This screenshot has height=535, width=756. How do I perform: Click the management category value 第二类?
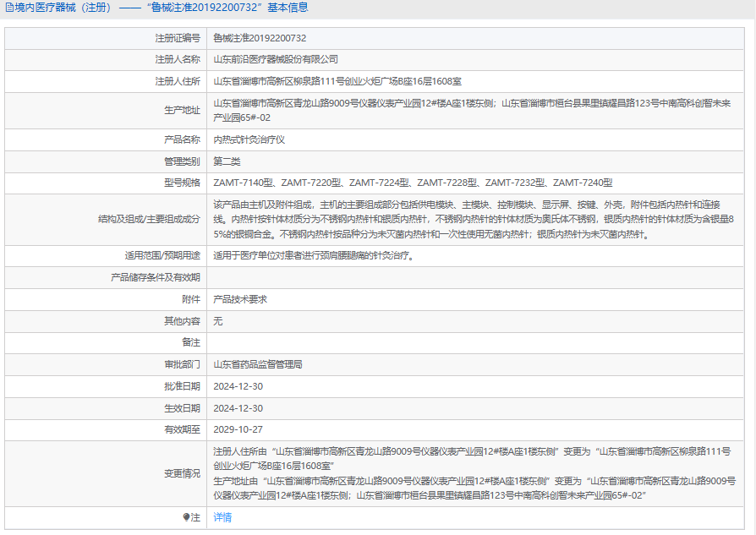[227, 161]
